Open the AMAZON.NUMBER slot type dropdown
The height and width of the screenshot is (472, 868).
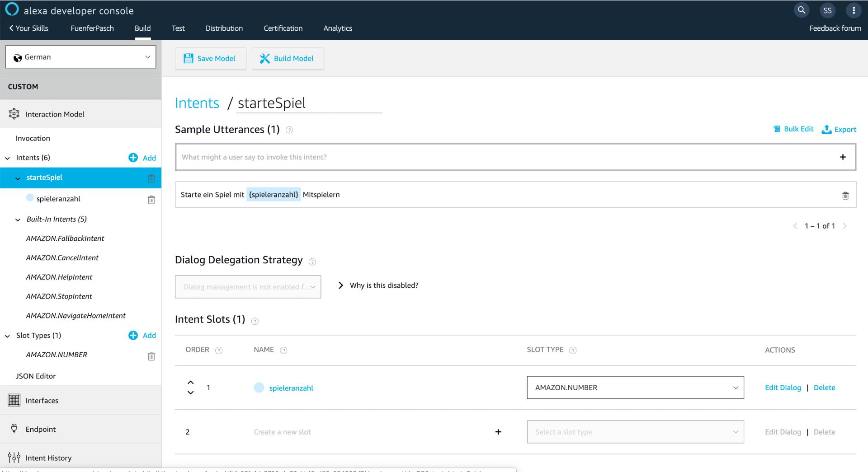click(635, 388)
